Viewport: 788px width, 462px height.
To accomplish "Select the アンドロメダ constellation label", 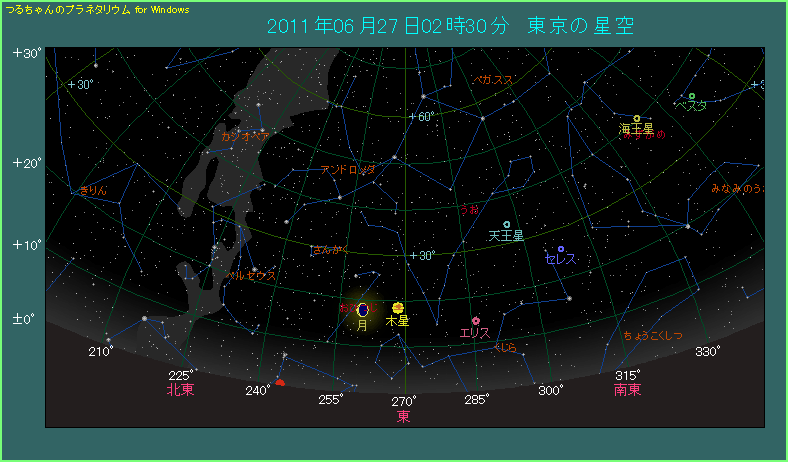I will coord(347,170).
